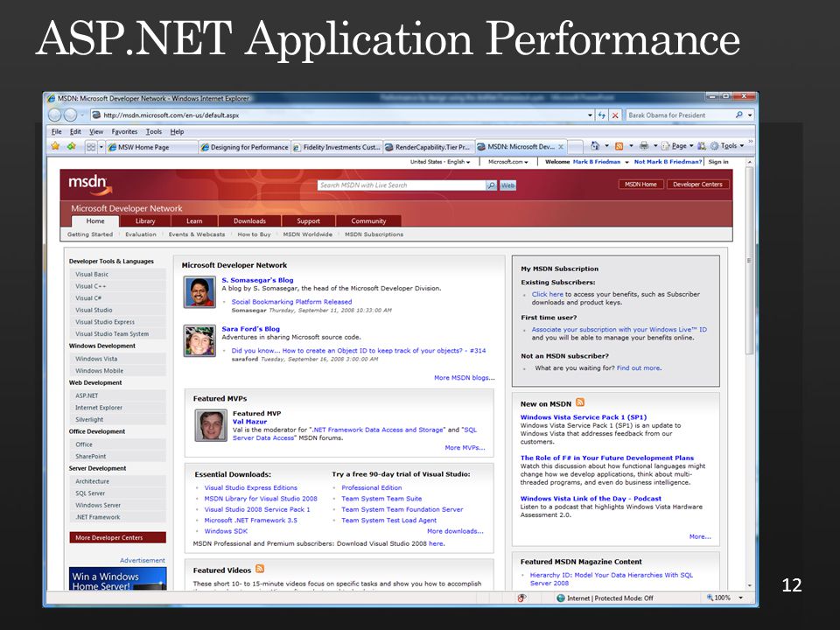Click the browser search box

coord(682,115)
